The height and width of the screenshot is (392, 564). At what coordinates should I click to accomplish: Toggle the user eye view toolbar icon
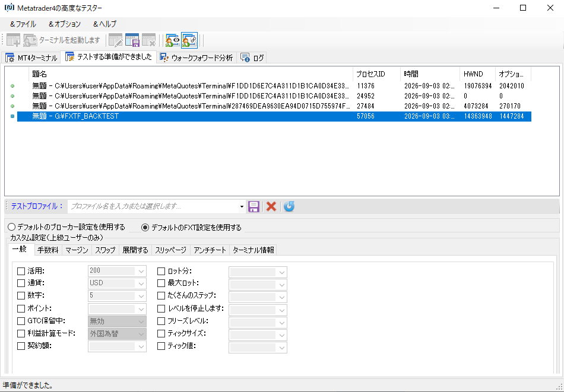tap(172, 40)
